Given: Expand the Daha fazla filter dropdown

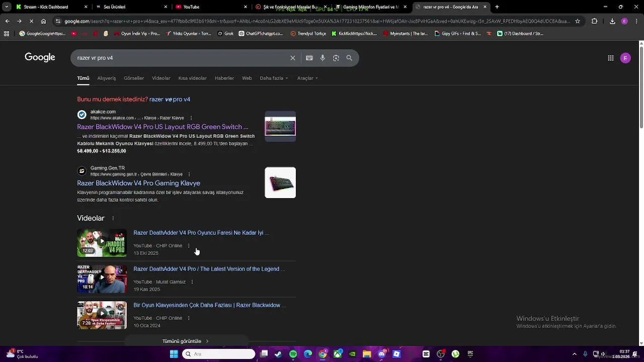Looking at the screenshot, I should (x=274, y=78).
